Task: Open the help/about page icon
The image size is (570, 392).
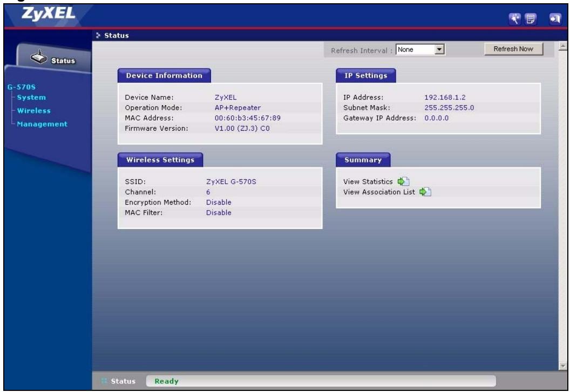Action: pyautogui.click(x=531, y=18)
